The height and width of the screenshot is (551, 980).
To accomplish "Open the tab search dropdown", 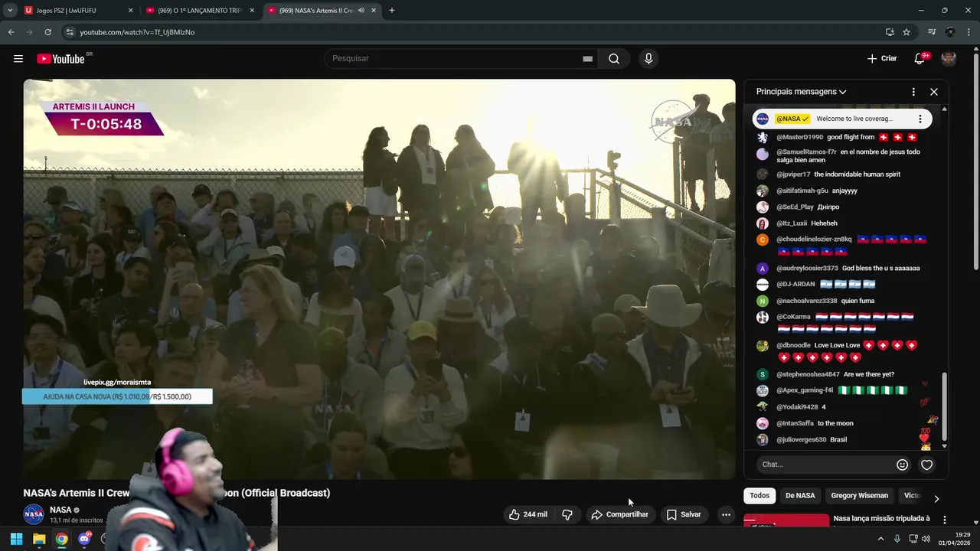I will [x=10, y=11].
